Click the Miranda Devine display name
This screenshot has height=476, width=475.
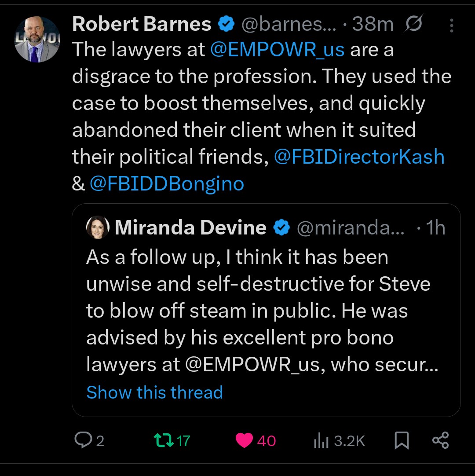pyautogui.click(x=190, y=228)
